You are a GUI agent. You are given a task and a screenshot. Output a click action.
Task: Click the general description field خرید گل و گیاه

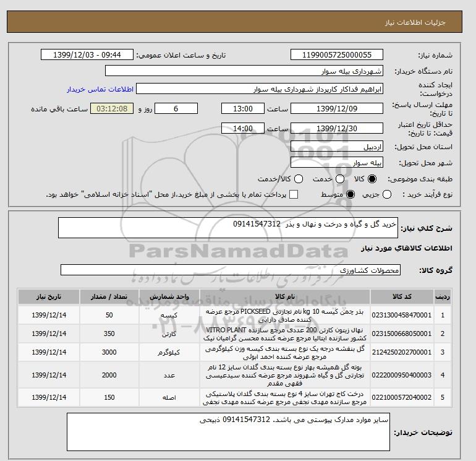(227, 228)
